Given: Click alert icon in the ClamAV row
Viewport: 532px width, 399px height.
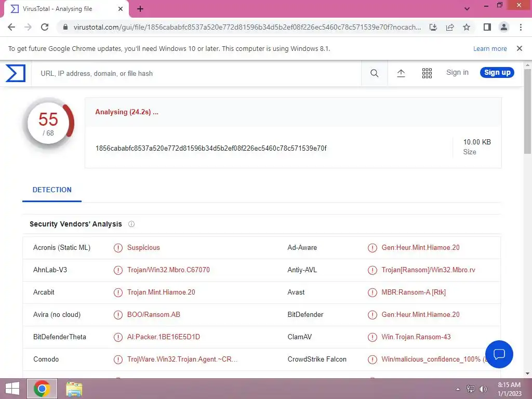Looking at the screenshot, I should (x=373, y=337).
